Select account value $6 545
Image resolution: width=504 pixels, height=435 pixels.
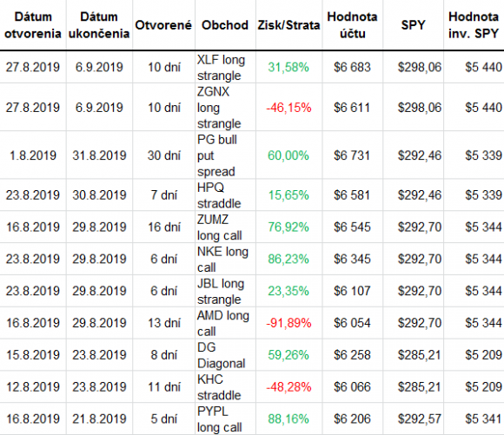tap(352, 227)
